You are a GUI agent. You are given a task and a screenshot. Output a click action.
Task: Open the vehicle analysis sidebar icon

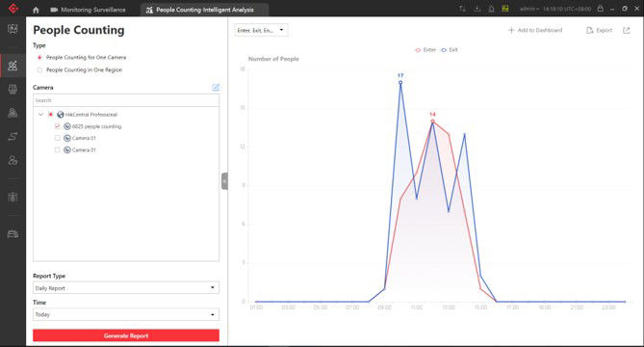pyautogui.click(x=13, y=234)
